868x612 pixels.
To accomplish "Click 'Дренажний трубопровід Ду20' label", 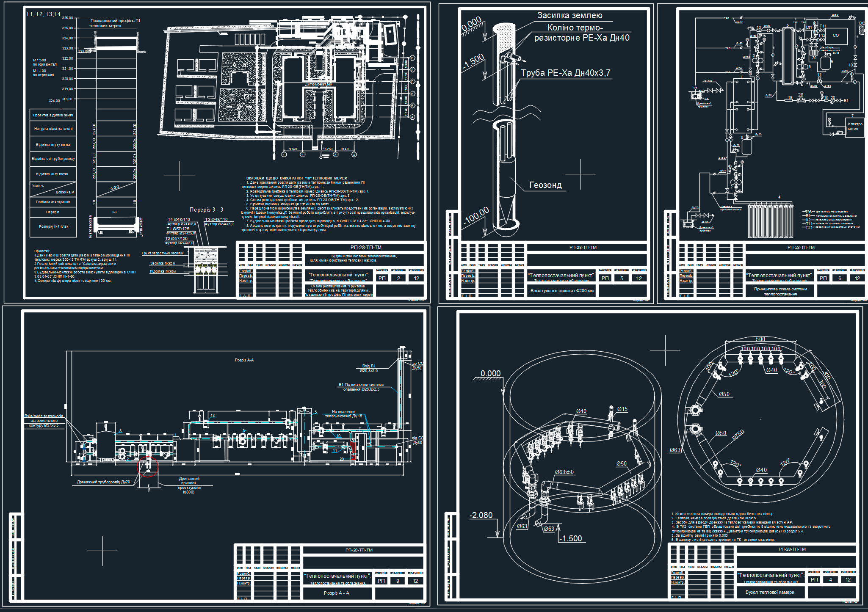I will (x=103, y=482).
